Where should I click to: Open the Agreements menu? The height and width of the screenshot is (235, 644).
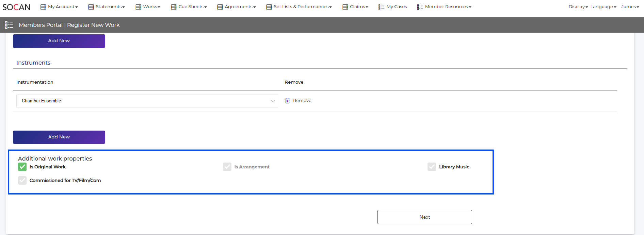pos(240,7)
